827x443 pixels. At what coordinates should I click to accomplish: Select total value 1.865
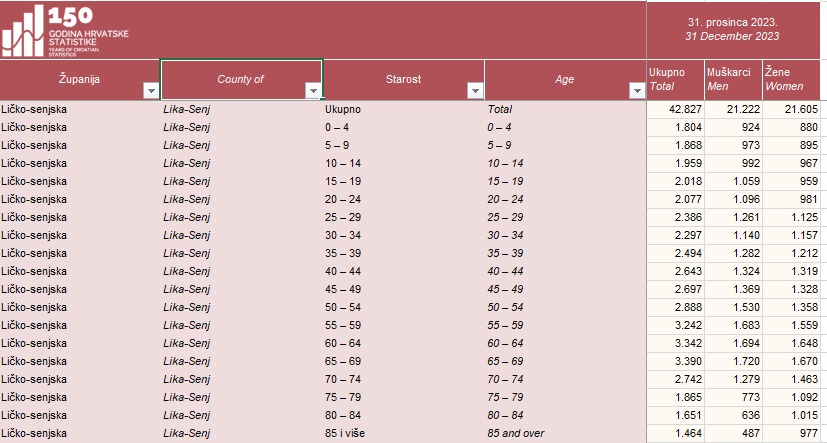[x=676, y=397]
